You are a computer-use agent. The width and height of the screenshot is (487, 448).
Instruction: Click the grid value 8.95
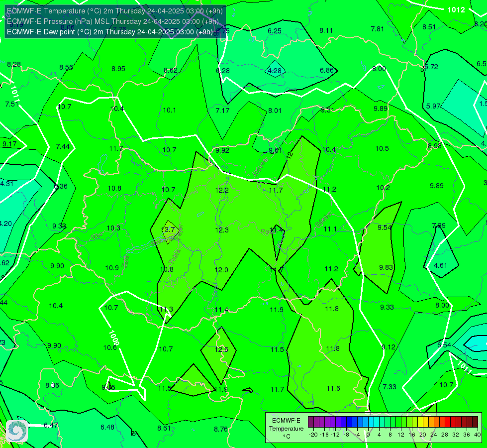(x=118, y=69)
